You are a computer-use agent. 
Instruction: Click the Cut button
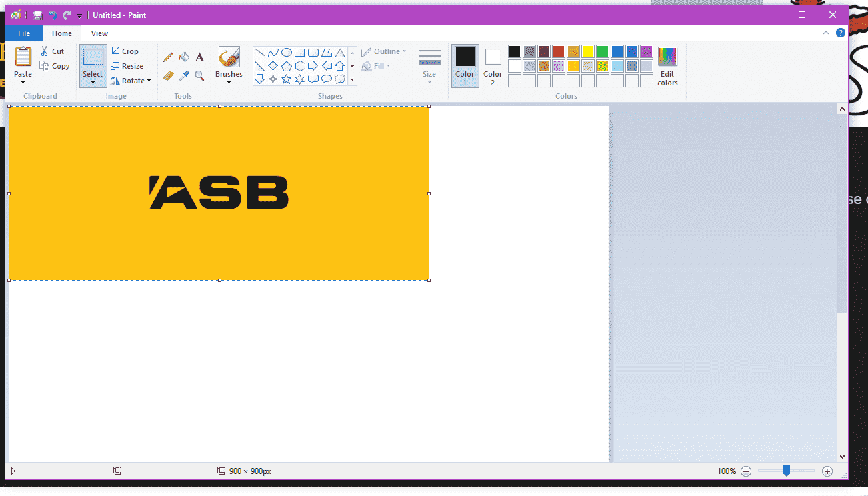pyautogui.click(x=52, y=51)
